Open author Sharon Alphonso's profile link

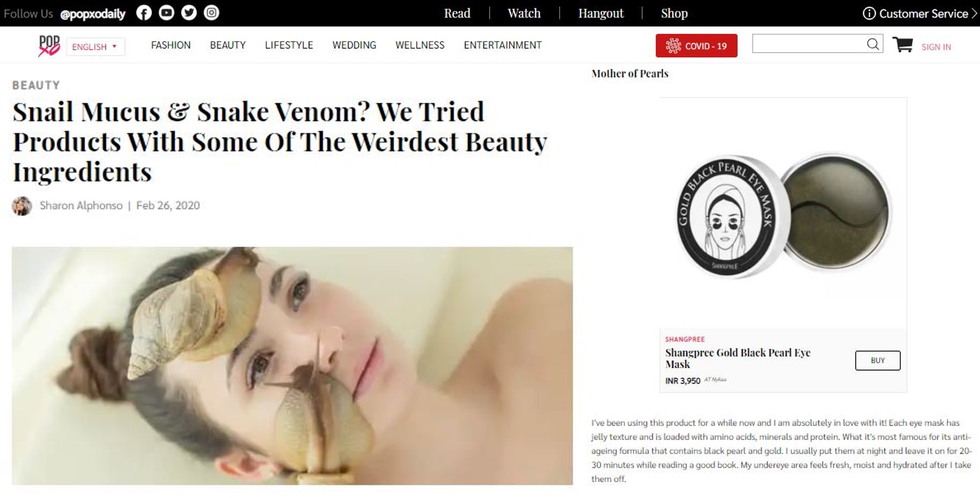(x=81, y=206)
